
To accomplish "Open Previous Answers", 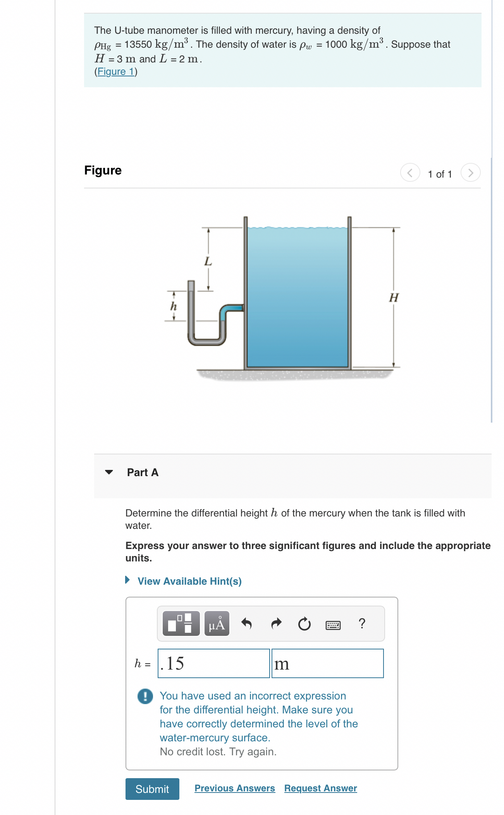I will click(x=235, y=788).
